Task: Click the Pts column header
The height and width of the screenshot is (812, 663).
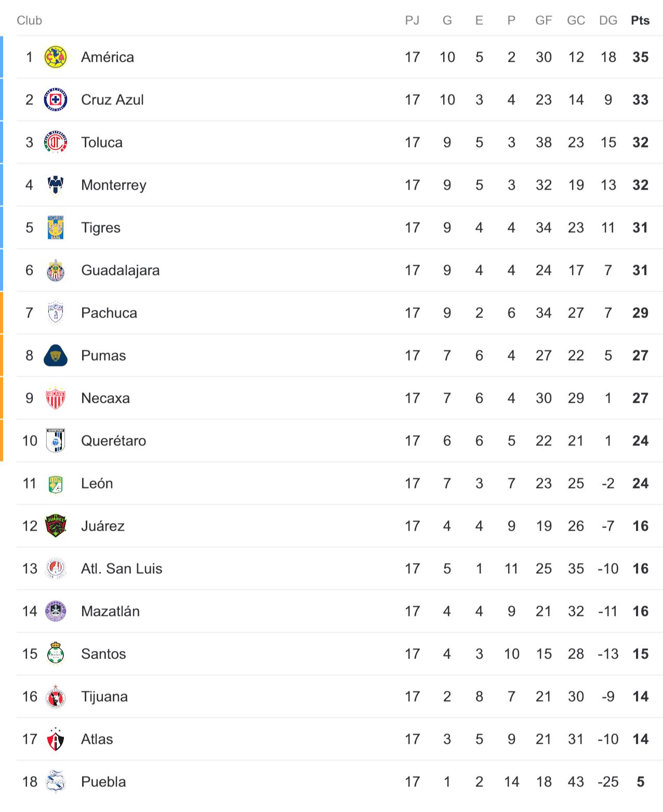Action: (x=640, y=20)
